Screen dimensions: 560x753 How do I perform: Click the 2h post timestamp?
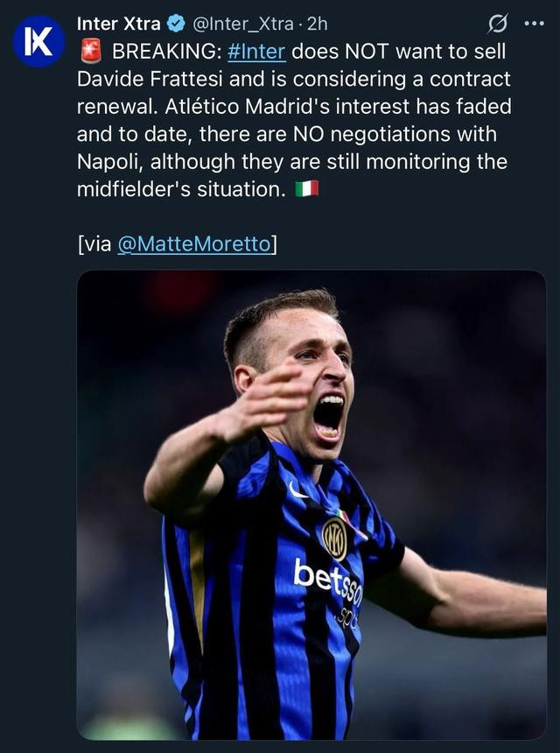[318, 25]
